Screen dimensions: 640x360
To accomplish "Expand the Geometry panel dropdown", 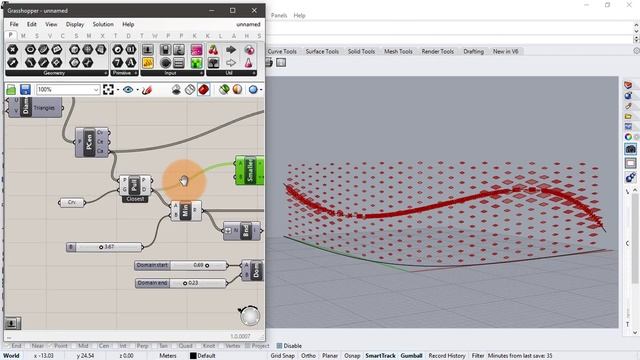I will click(x=106, y=73).
